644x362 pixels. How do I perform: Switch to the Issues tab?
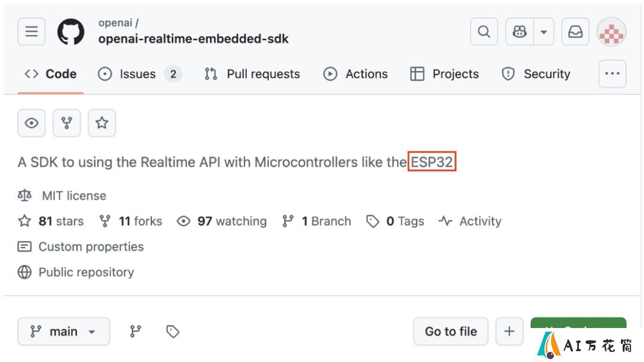tap(140, 74)
